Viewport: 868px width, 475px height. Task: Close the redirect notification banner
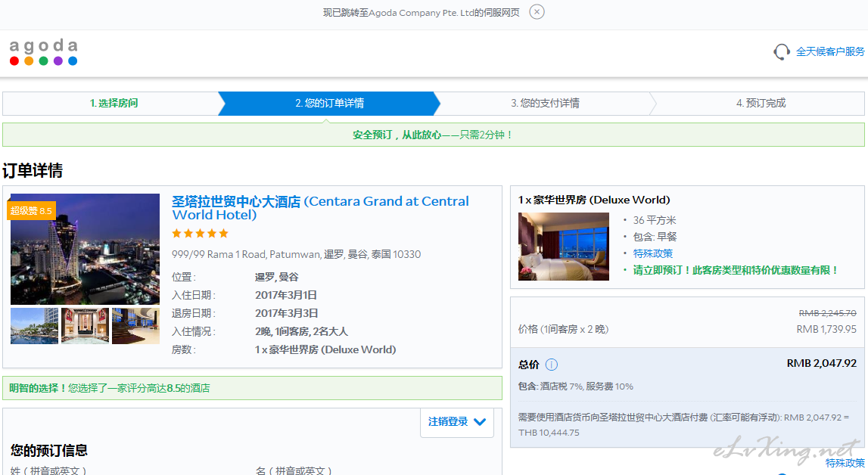click(537, 11)
